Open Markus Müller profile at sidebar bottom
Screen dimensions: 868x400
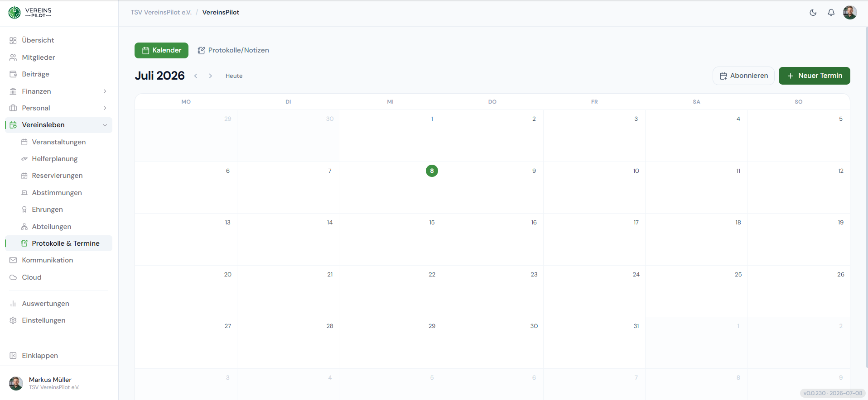pyautogui.click(x=59, y=383)
